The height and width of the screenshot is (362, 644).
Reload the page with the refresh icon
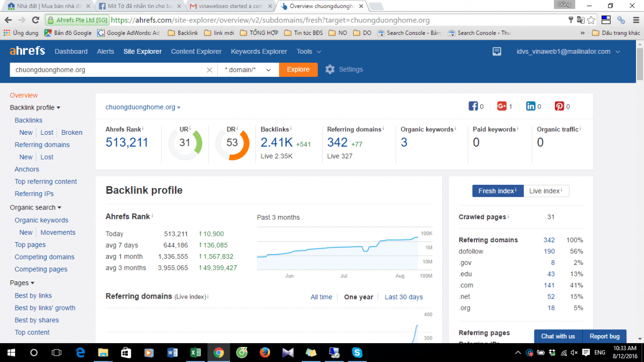pyautogui.click(x=35, y=20)
